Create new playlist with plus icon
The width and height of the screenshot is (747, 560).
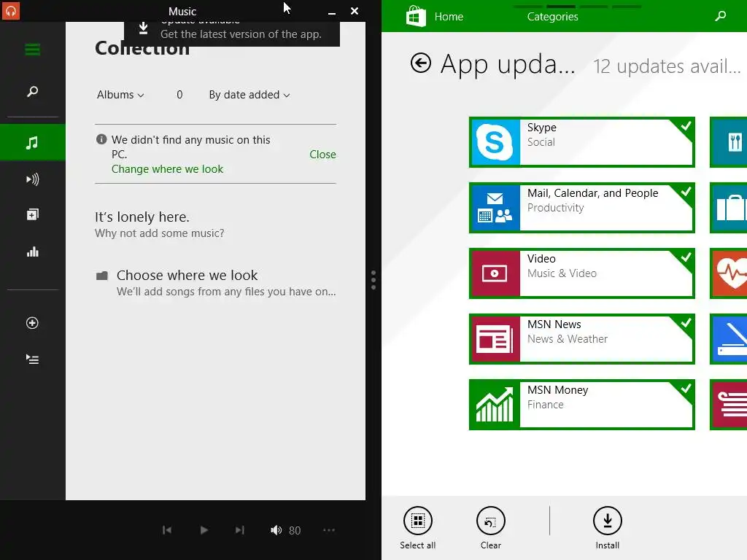(32, 323)
